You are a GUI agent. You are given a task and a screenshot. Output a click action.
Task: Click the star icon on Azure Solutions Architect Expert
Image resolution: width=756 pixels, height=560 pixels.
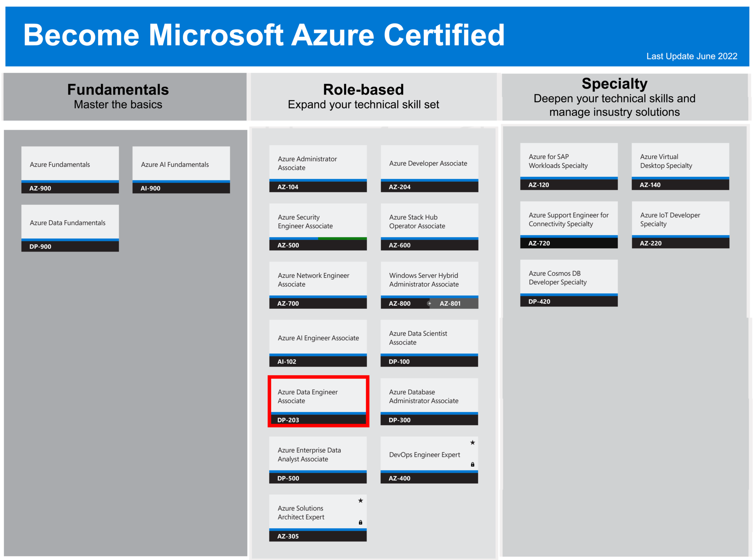click(x=360, y=501)
